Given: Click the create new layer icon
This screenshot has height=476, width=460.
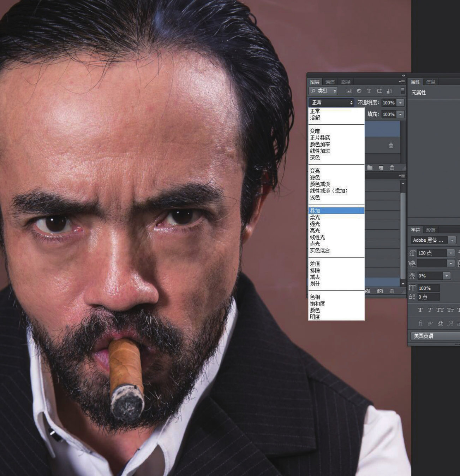Looking at the screenshot, I should coord(381,168).
